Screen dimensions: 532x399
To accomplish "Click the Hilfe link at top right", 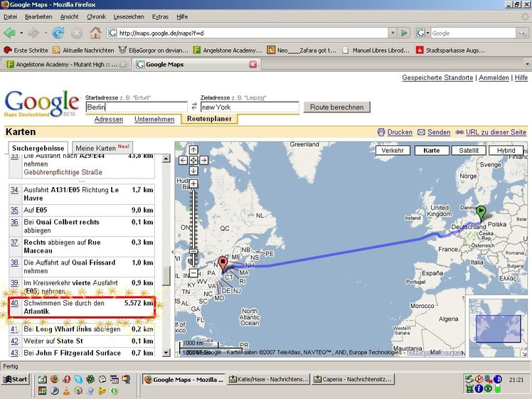I will (521, 78).
